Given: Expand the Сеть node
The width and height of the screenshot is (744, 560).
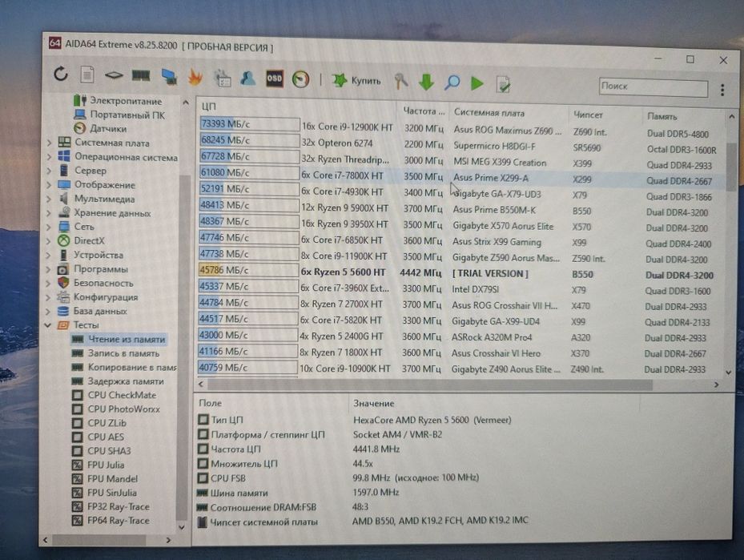Looking at the screenshot, I should click(x=49, y=227).
